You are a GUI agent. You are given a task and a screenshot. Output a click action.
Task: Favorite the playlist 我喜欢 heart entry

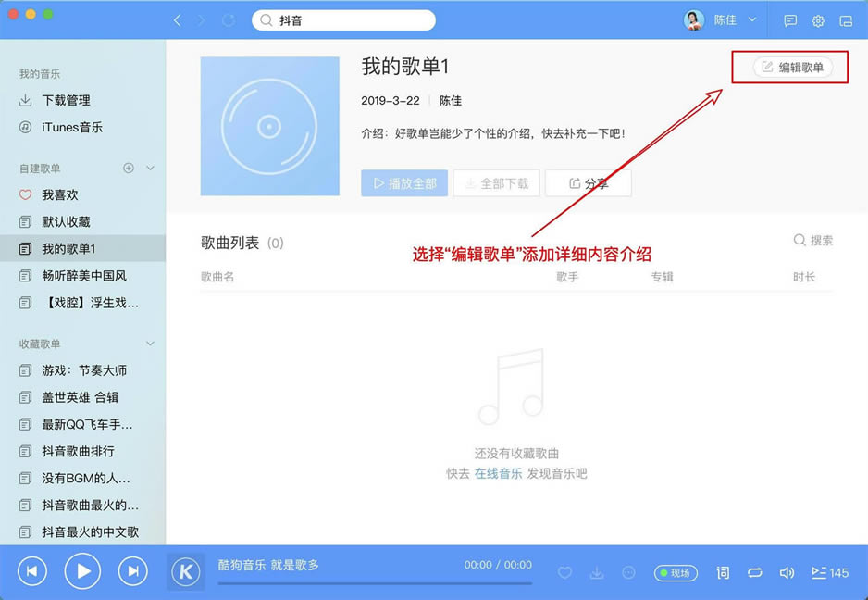tap(56, 194)
